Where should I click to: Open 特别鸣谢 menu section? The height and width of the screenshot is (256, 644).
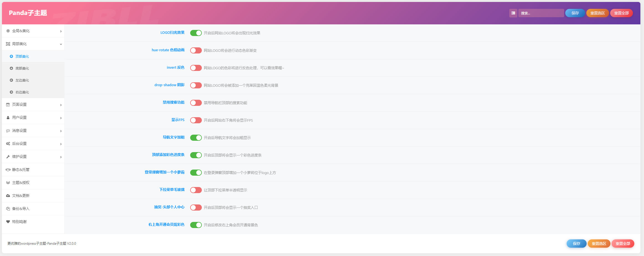click(x=33, y=222)
